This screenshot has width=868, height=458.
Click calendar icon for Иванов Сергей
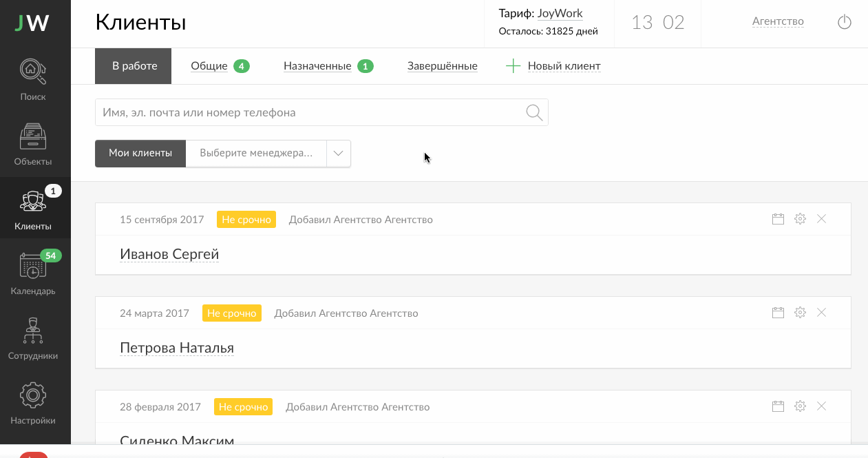coord(779,219)
